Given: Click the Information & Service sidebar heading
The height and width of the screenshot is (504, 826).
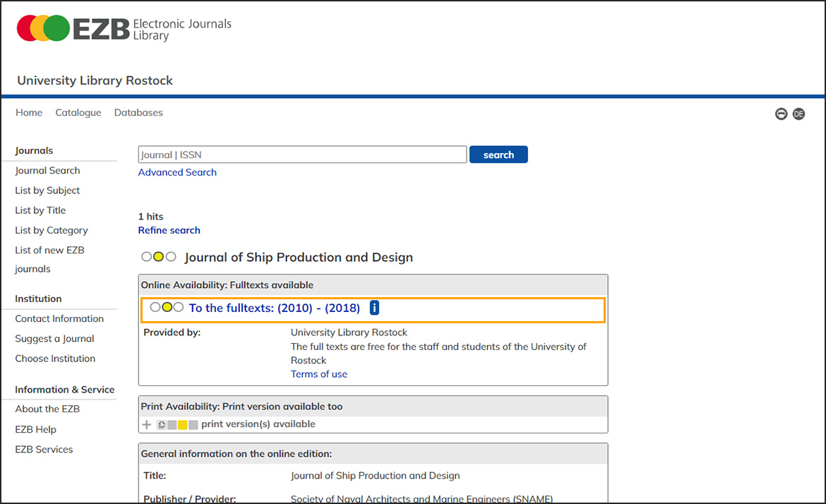Looking at the screenshot, I should tap(65, 390).
